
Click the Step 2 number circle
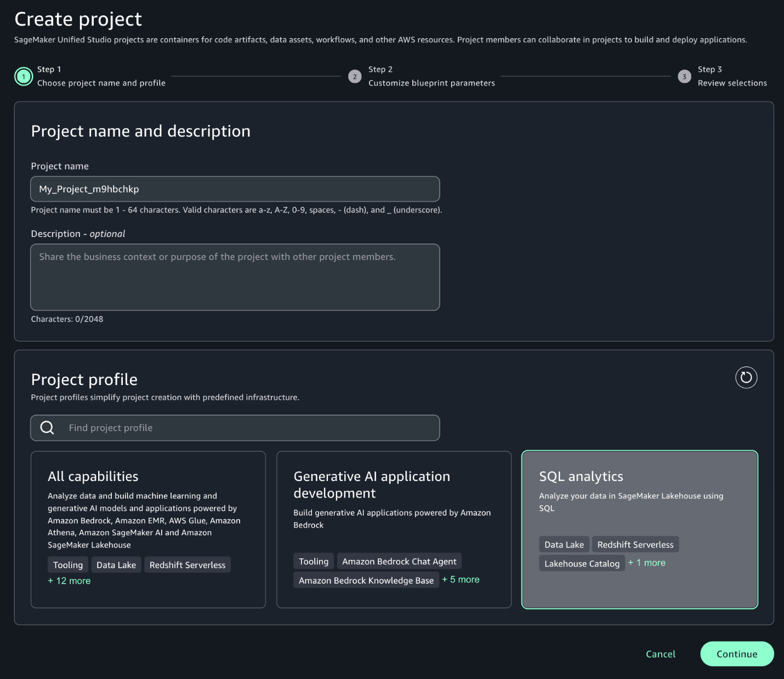coord(355,76)
